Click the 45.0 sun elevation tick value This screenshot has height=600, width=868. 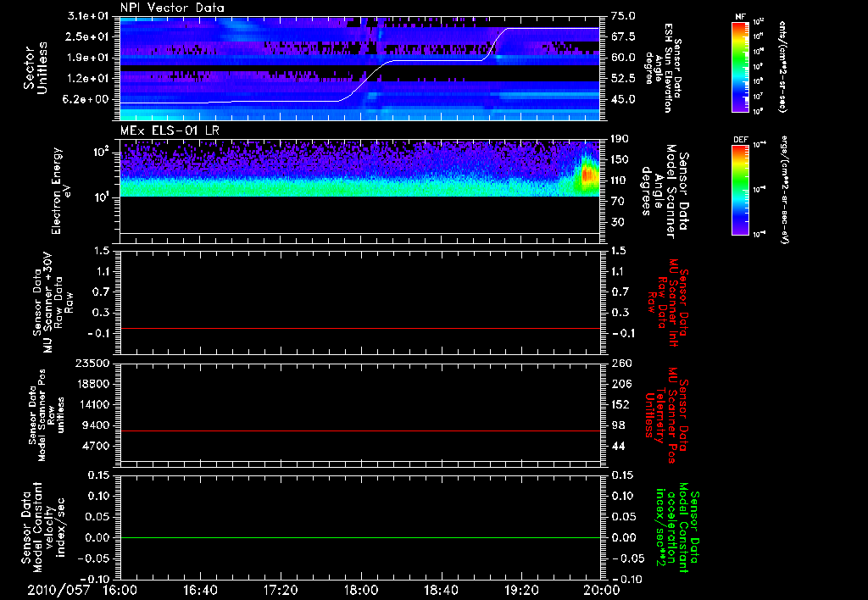tap(623, 100)
